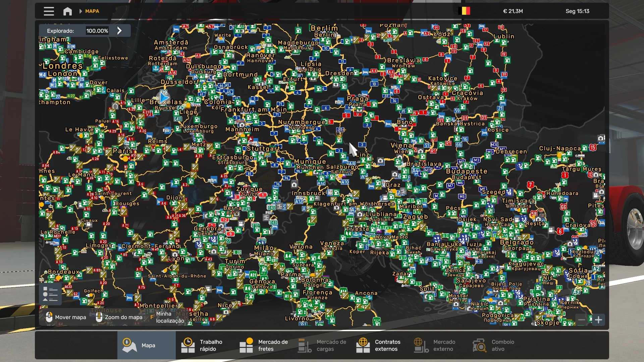The width and height of the screenshot is (644, 362).
Task: Click the money balance € 21,3M
Action: tap(513, 11)
